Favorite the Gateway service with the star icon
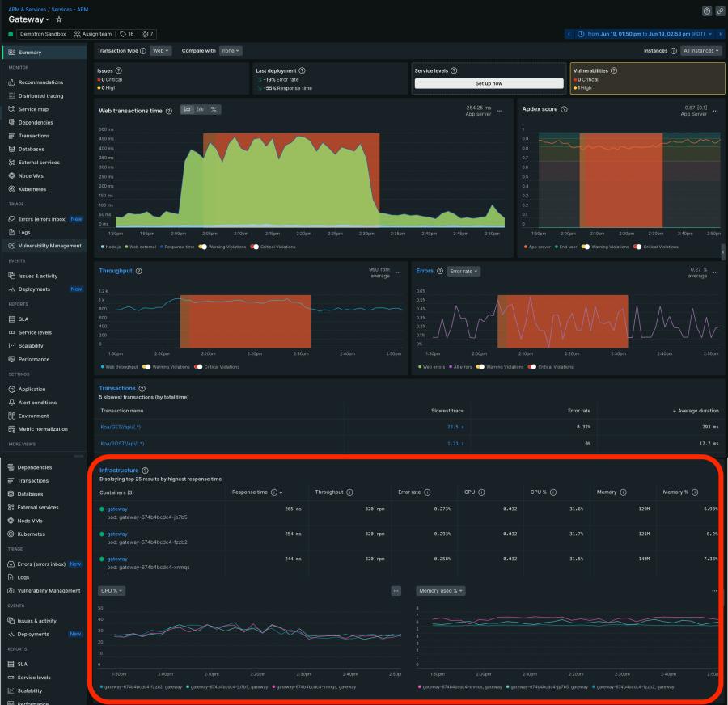Viewport: 728px width, 705px height. point(59,19)
